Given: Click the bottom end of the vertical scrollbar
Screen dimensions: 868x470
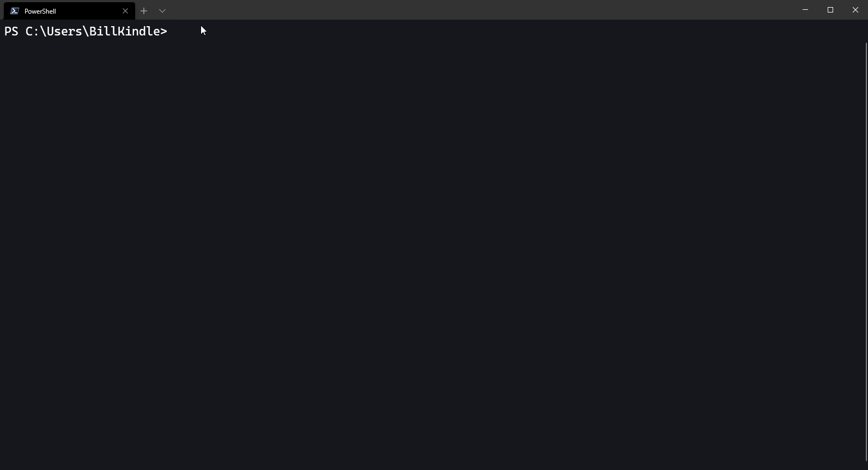Looking at the screenshot, I should pos(866,466).
